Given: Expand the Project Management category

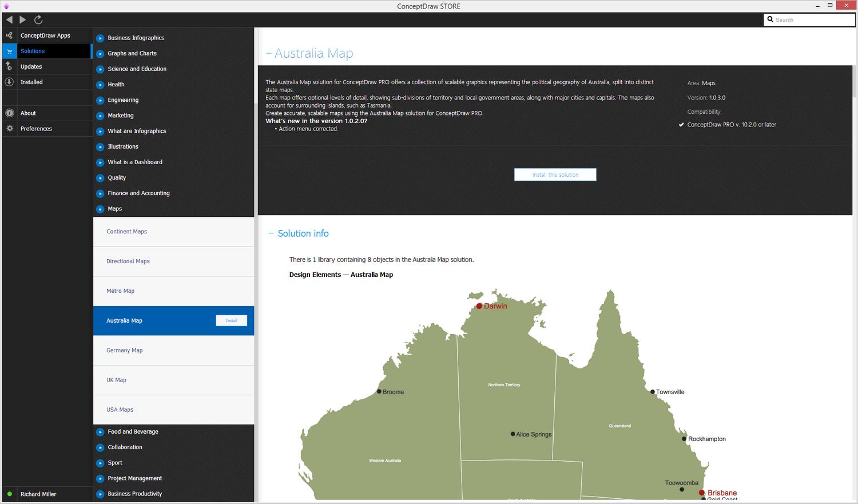Looking at the screenshot, I should (x=100, y=478).
